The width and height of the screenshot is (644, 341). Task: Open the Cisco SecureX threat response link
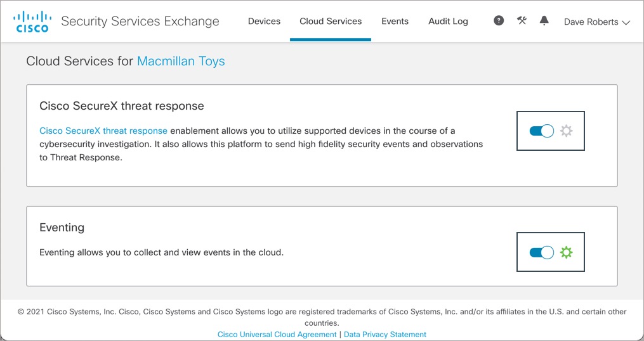point(103,131)
